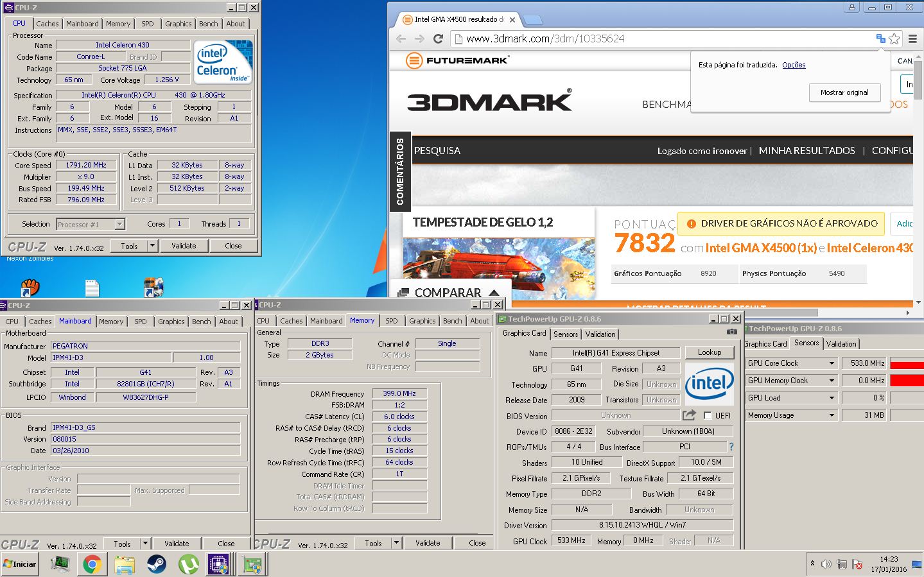
Task: Select the GPU-Z taskbar button
Action: click(251, 564)
